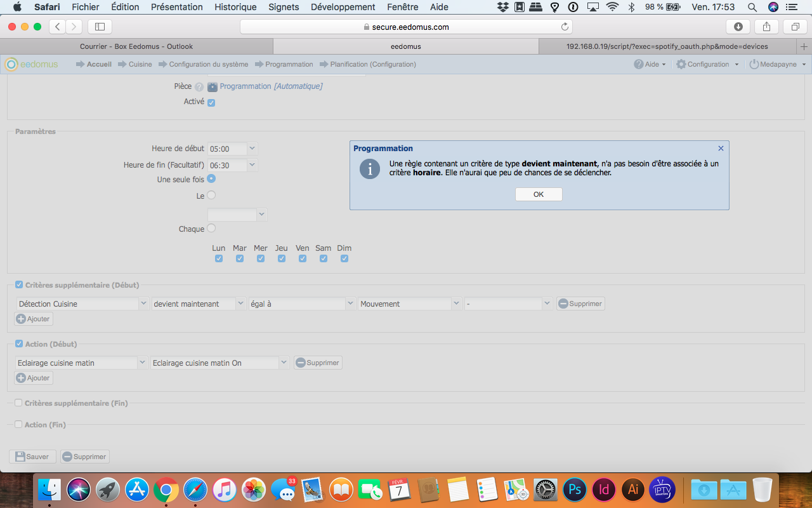Open the Détection Cuisine dropdown
The height and width of the screenshot is (508, 812).
pyautogui.click(x=143, y=304)
